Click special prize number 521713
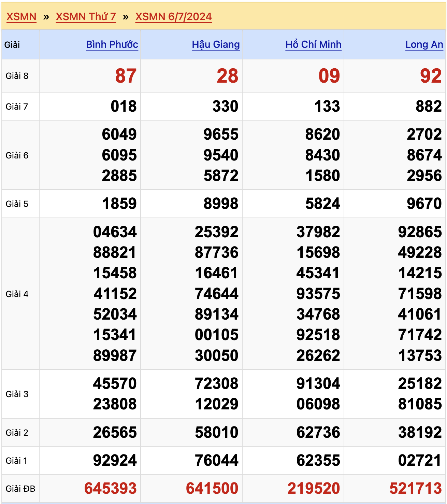Viewport: 447px width, 504px height. pos(416,488)
